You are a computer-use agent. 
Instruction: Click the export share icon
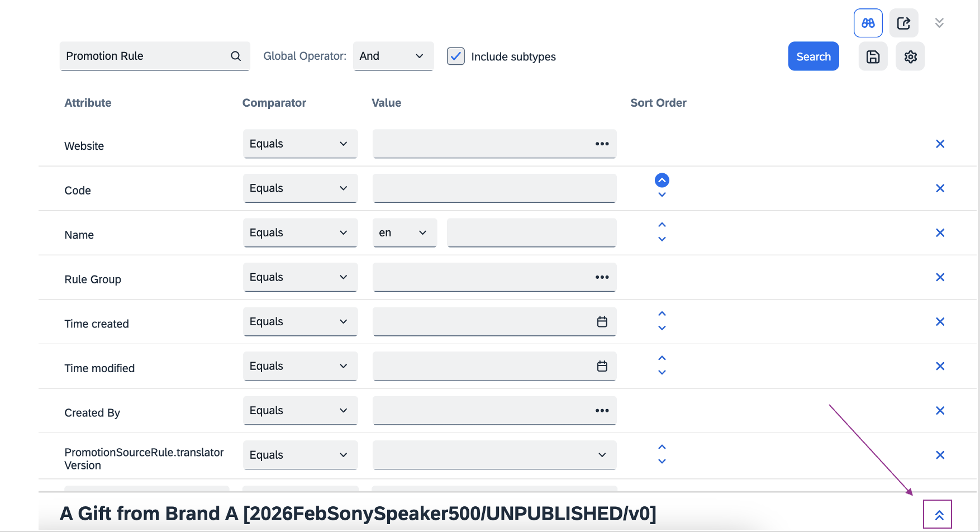click(x=903, y=23)
